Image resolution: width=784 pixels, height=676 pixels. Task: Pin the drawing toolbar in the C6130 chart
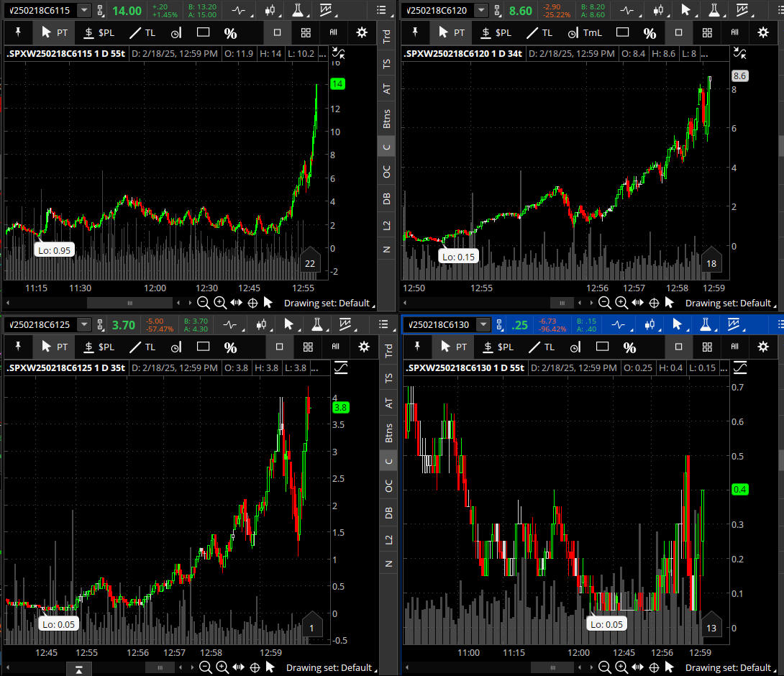(417, 347)
